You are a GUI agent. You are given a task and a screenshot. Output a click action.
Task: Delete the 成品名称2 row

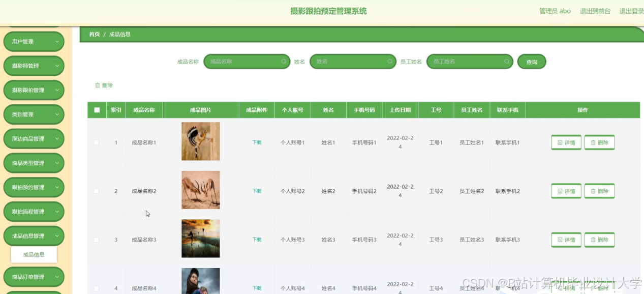[599, 191]
